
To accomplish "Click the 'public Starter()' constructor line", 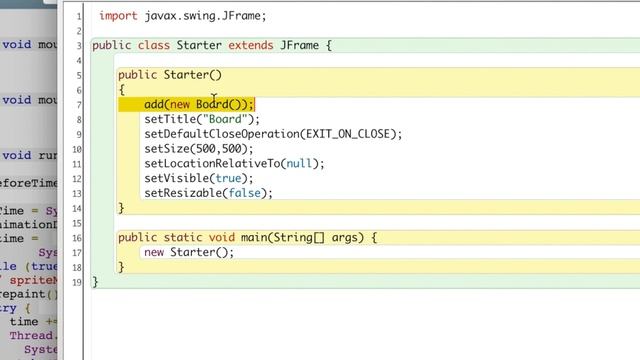I will click(x=170, y=75).
